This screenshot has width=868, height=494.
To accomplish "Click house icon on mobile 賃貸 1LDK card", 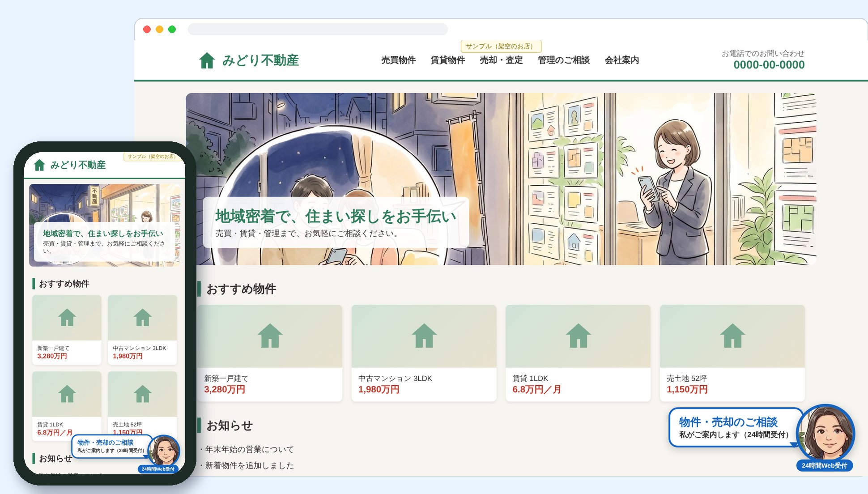I will pos(67,394).
